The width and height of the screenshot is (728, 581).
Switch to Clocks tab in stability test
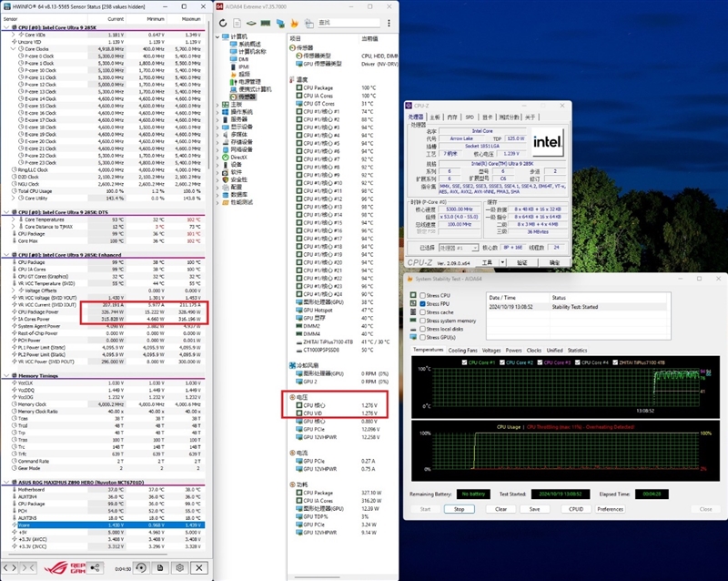tap(534, 351)
